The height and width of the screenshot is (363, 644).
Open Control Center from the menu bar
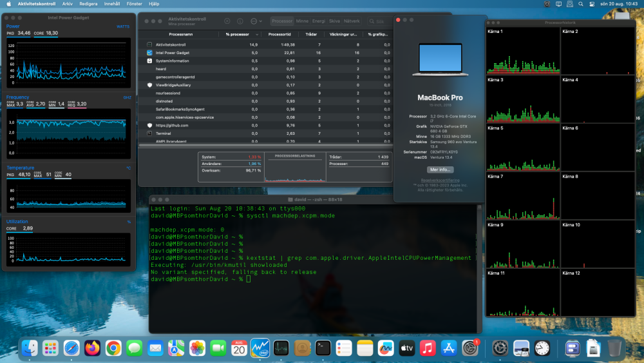592,4
